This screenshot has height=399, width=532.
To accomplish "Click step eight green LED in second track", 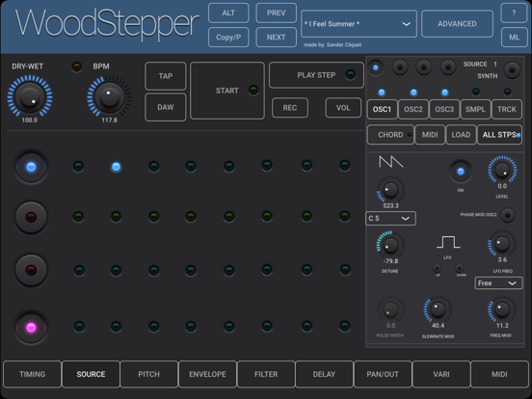I will [345, 216].
